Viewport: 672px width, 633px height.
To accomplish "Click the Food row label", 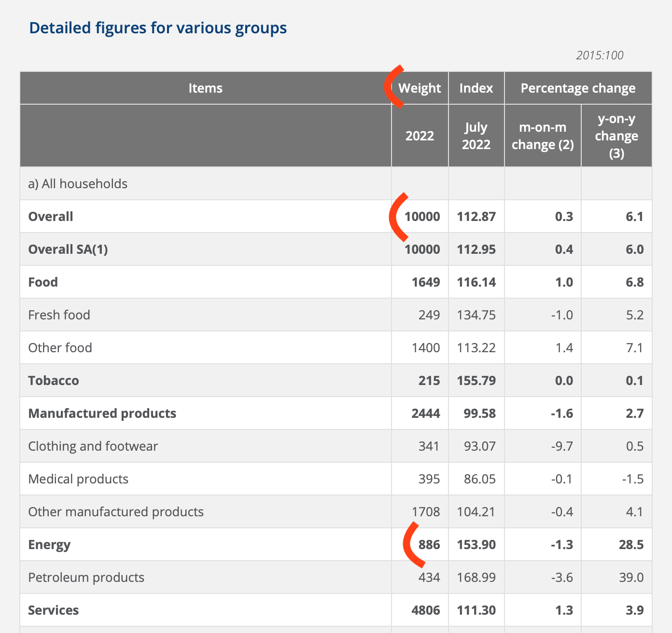I will click(43, 282).
